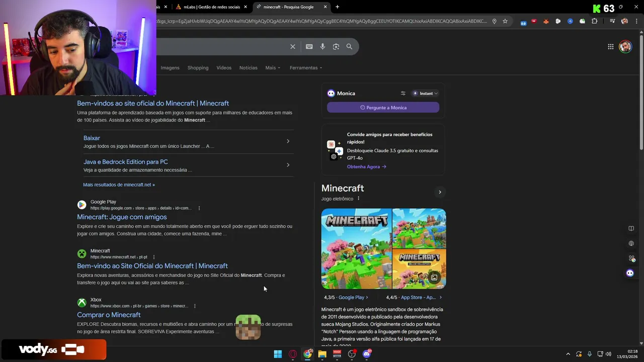The width and height of the screenshot is (644, 362).
Task: Expand the Mais search filter dropdown
Action: tap(273, 68)
